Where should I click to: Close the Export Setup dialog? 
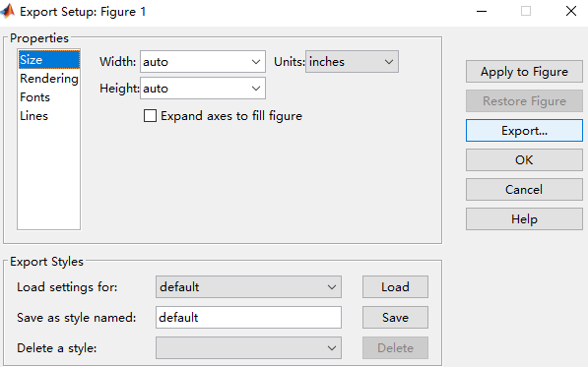[x=570, y=11]
